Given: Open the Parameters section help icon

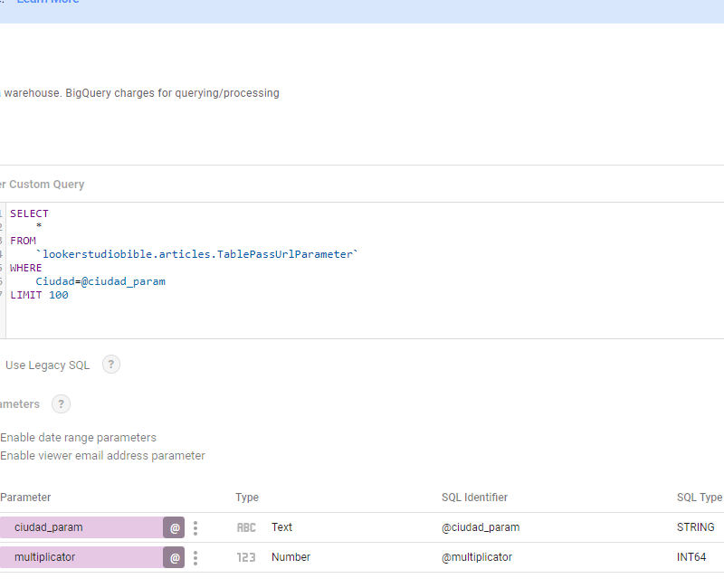Looking at the screenshot, I should tap(60, 403).
